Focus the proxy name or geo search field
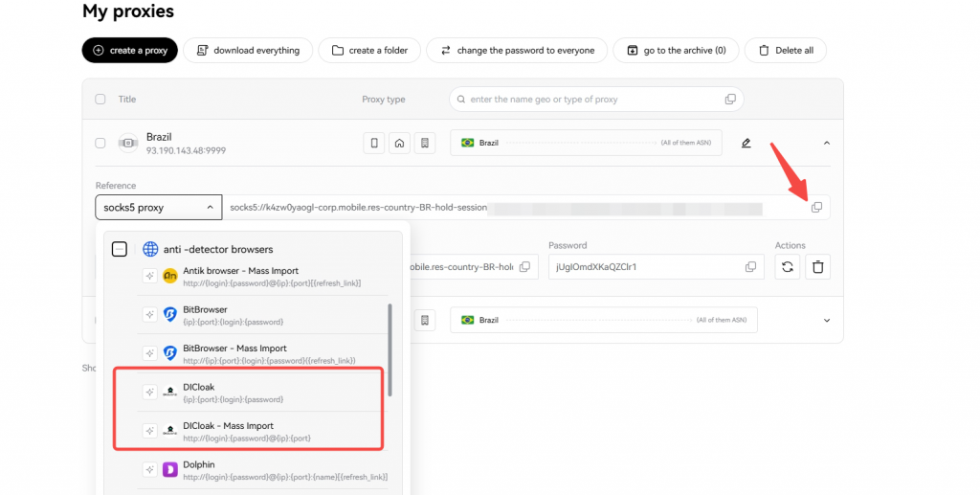This screenshot has width=980, height=495. [x=589, y=100]
